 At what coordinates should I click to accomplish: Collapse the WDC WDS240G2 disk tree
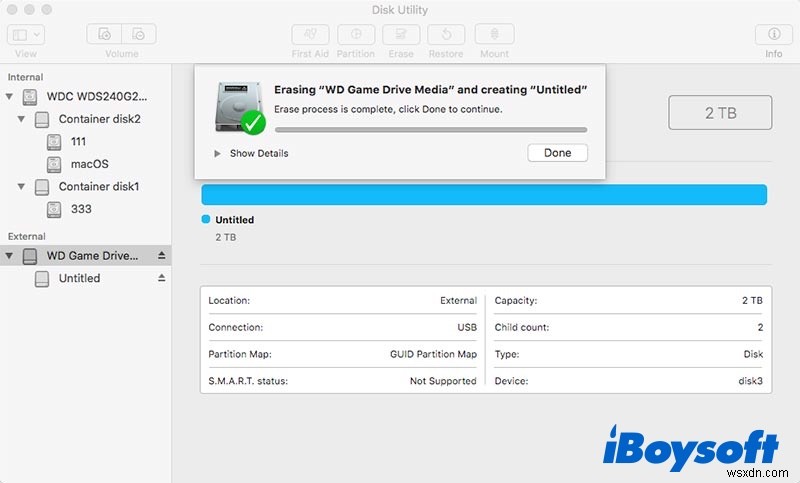coord(9,96)
